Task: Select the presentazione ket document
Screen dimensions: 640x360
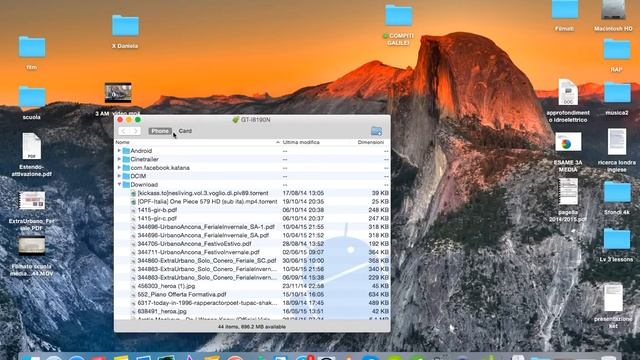Action: pos(613,298)
